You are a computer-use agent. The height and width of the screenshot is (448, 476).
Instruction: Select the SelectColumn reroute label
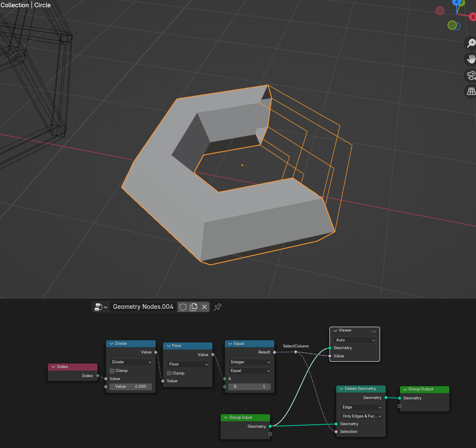(x=296, y=346)
